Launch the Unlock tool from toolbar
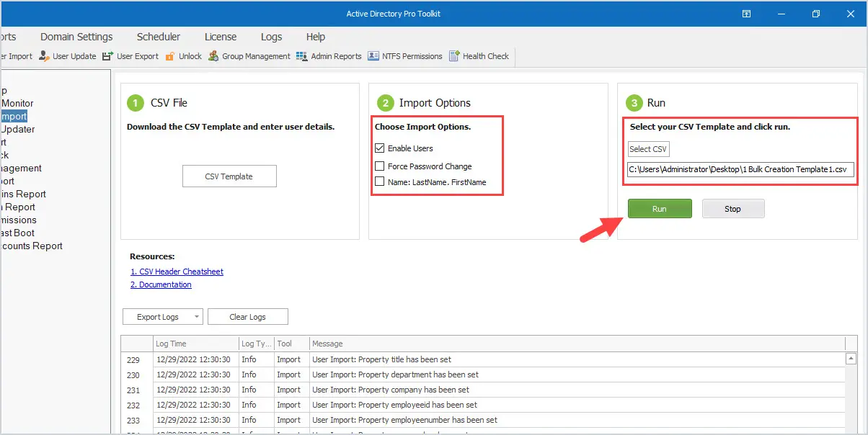 [x=184, y=56]
